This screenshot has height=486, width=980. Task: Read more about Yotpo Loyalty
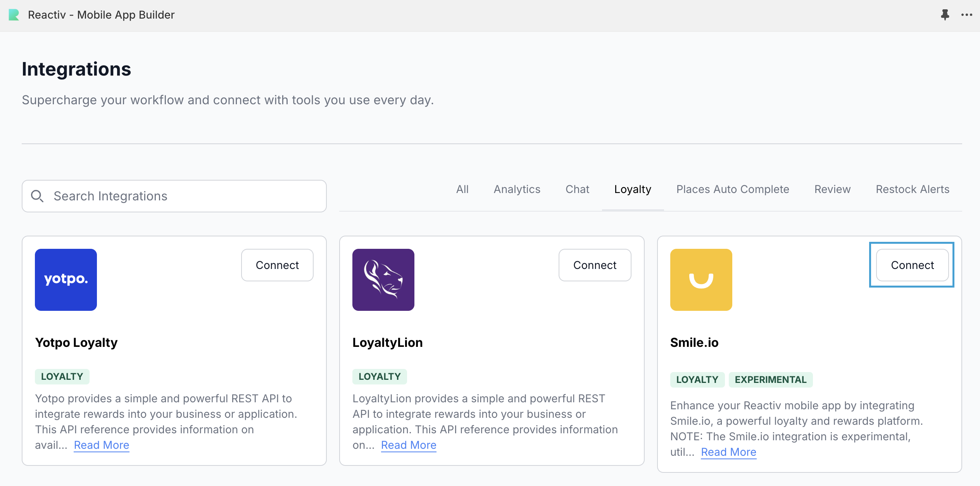(102, 445)
